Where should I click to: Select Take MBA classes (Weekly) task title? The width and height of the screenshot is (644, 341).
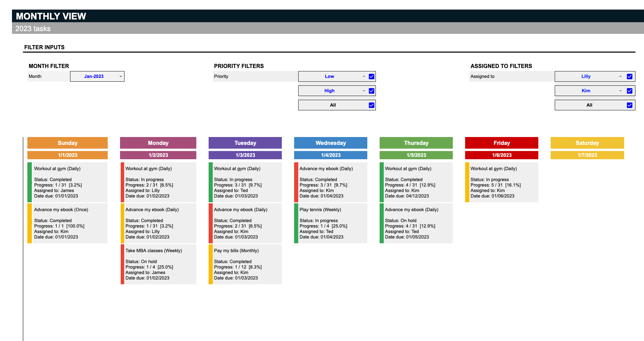[x=154, y=250]
